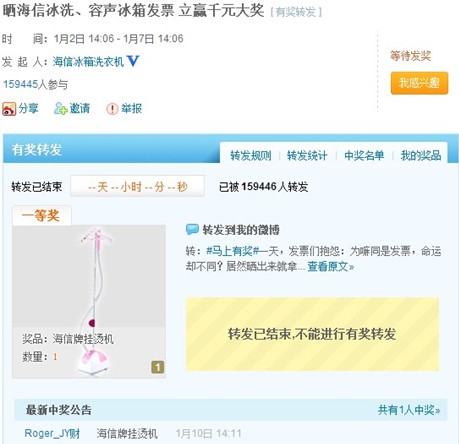Screen dimensions: 459x444
Task: Click the speech bubble repost icon
Action: click(x=192, y=229)
